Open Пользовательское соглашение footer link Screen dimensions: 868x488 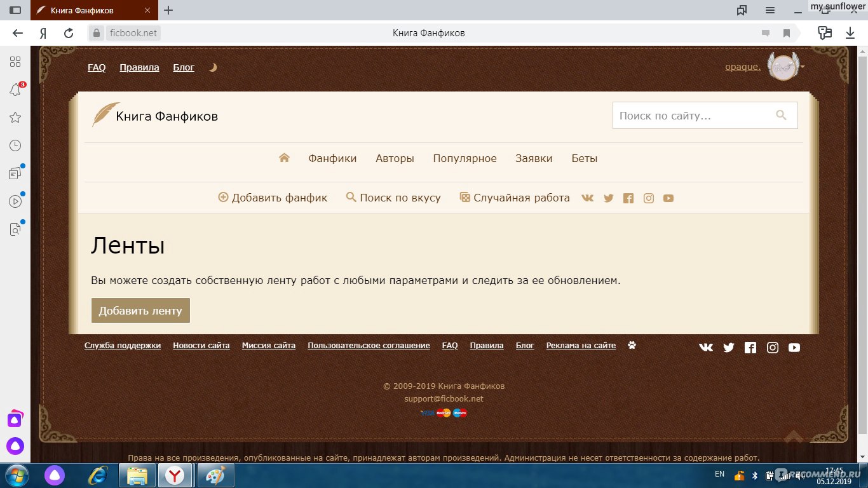(x=369, y=346)
